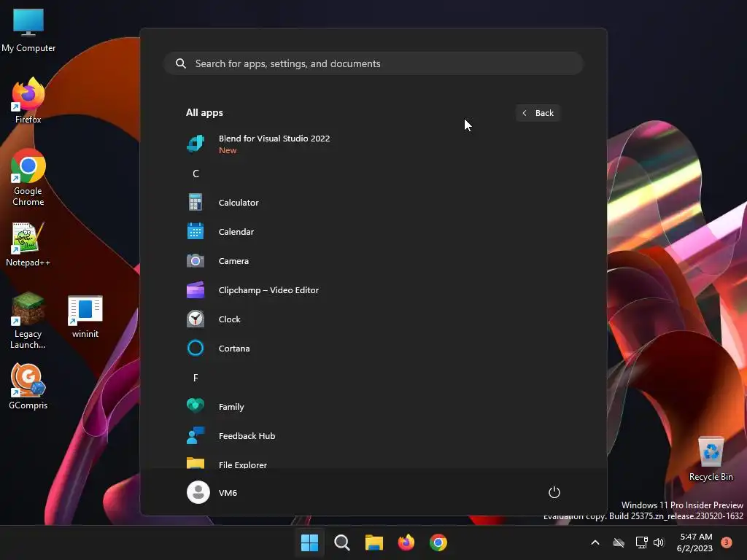Open Clipchamp video editor icon
This screenshot has width=747, height=560.
click(196, 290)
